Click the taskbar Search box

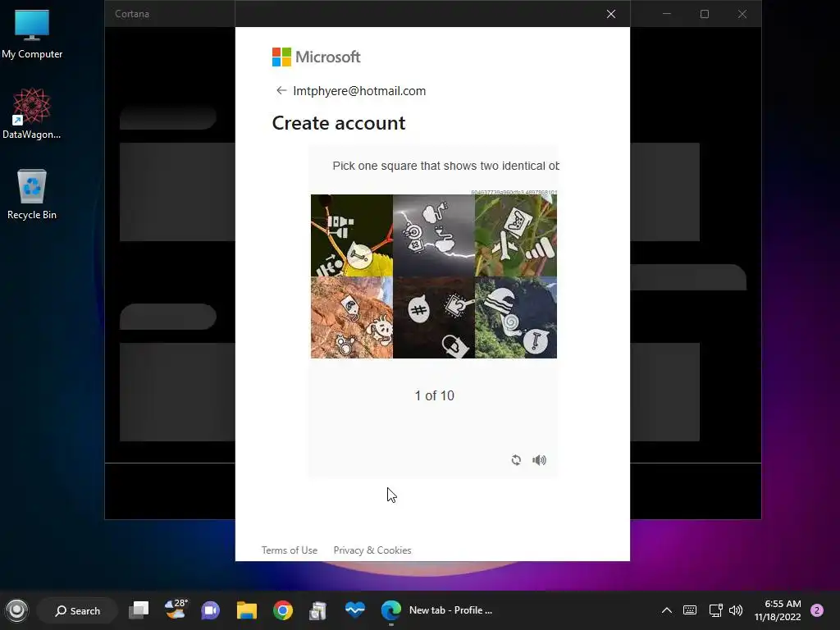tap(78, 610)
